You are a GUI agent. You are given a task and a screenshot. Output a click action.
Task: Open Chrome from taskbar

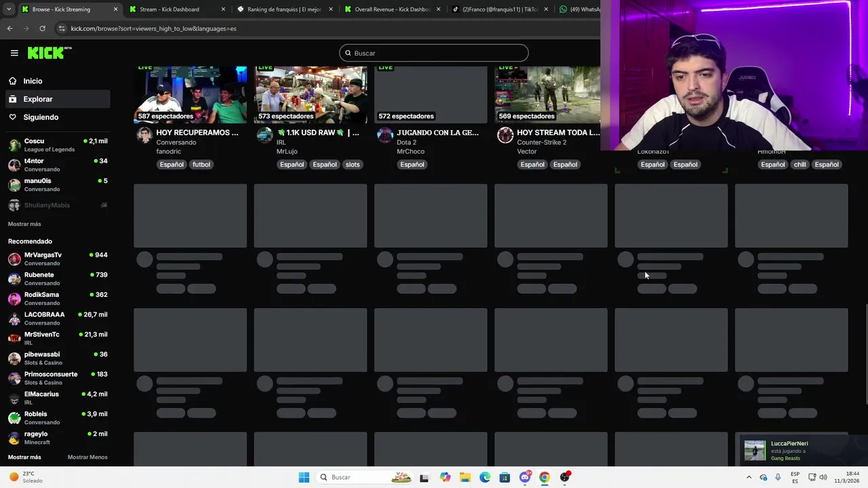point(545,477)
